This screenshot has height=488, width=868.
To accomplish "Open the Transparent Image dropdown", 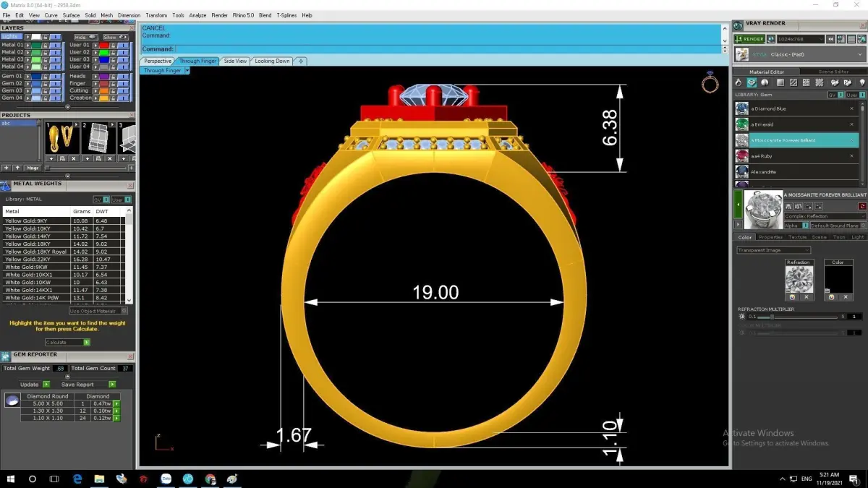I will tap(774, 250).
